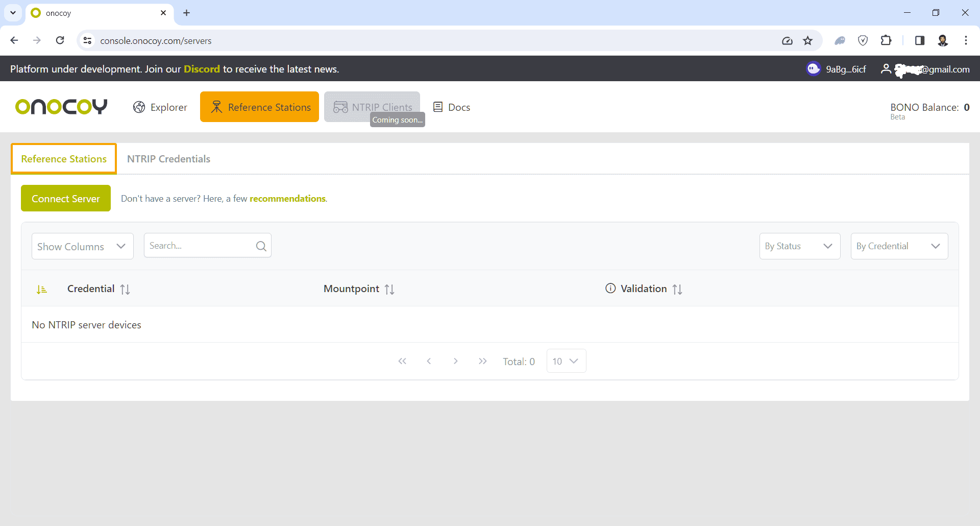Click the Coming soon tooltip badge
Screen dimensions: 980x526
397,119
